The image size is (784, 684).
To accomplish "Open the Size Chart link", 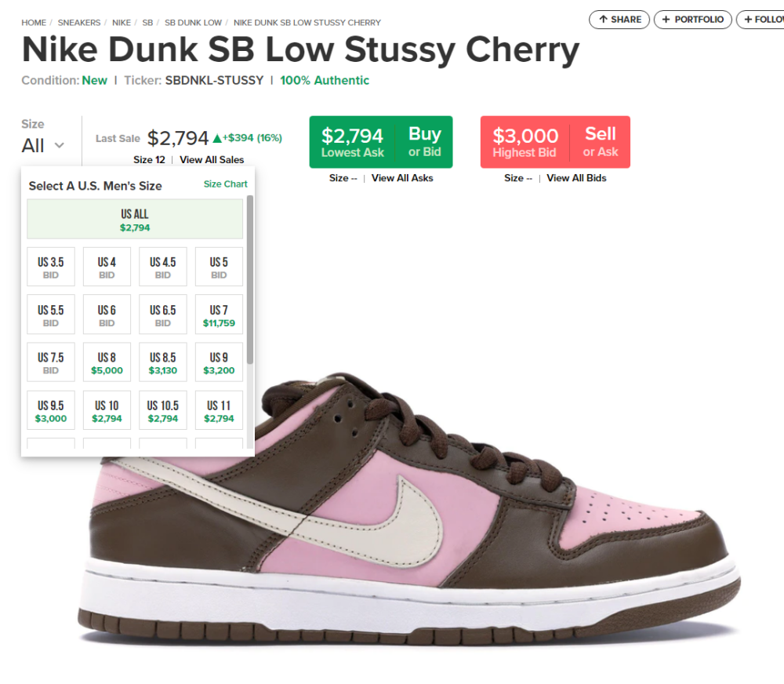I will (225, 184).
